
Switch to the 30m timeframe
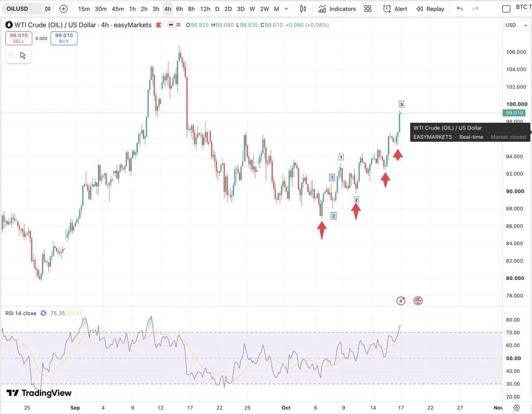pos(101,9)
